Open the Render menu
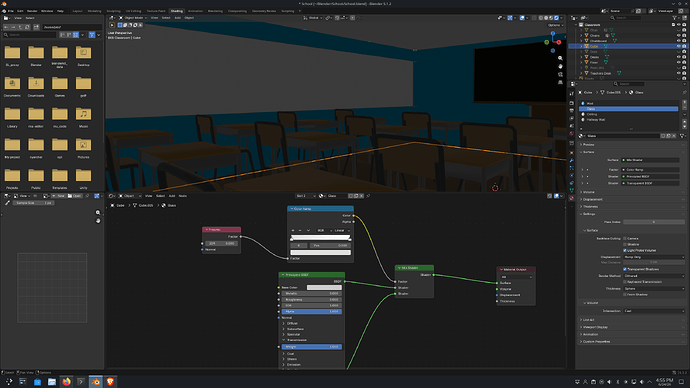 click(x=32, y=11)
